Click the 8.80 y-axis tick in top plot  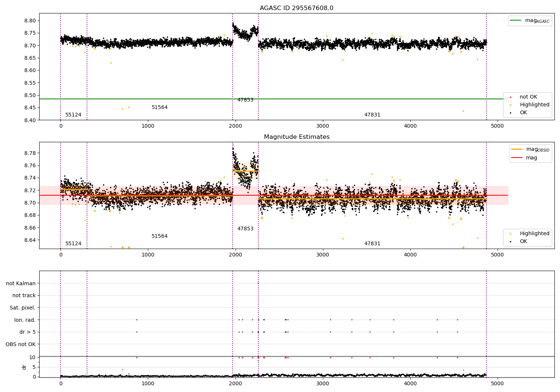30,21
